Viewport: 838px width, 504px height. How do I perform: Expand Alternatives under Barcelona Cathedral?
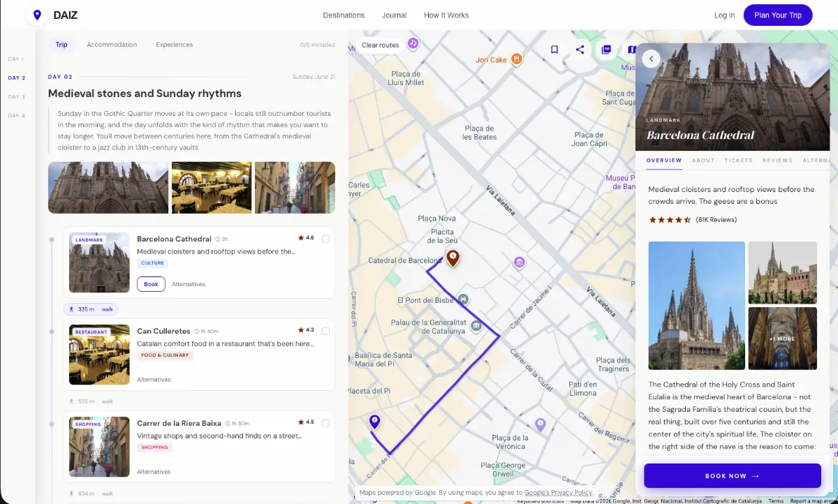(x=189, y=284)
